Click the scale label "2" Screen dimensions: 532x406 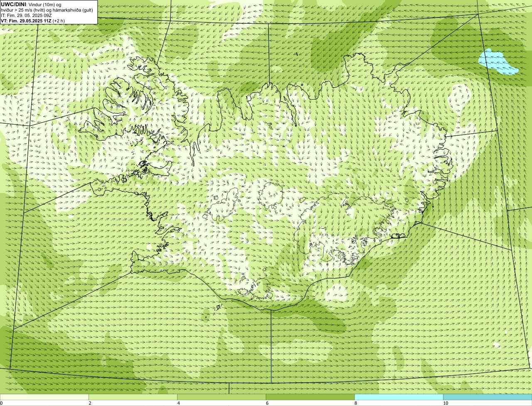point(90,403)
